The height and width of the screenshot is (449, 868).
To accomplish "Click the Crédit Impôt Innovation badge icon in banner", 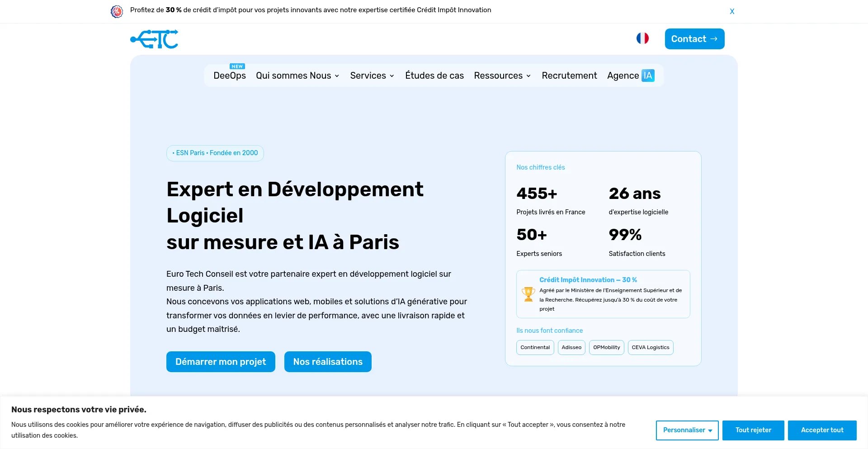I will coord(117,11).
